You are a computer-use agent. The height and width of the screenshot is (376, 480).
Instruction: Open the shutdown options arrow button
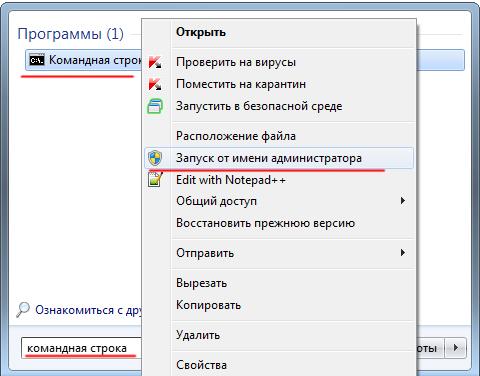coord(456,348)
